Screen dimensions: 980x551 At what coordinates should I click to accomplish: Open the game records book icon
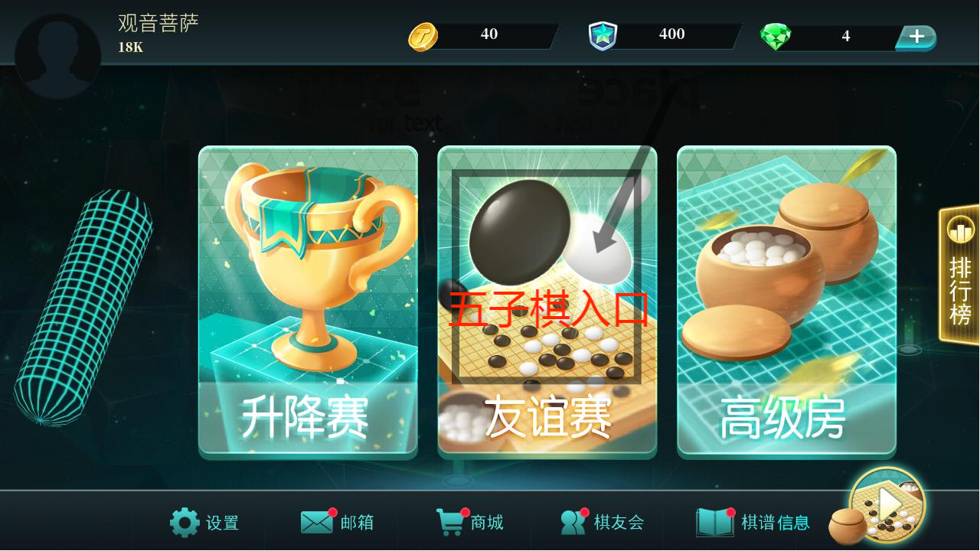[x=714, y=522]
